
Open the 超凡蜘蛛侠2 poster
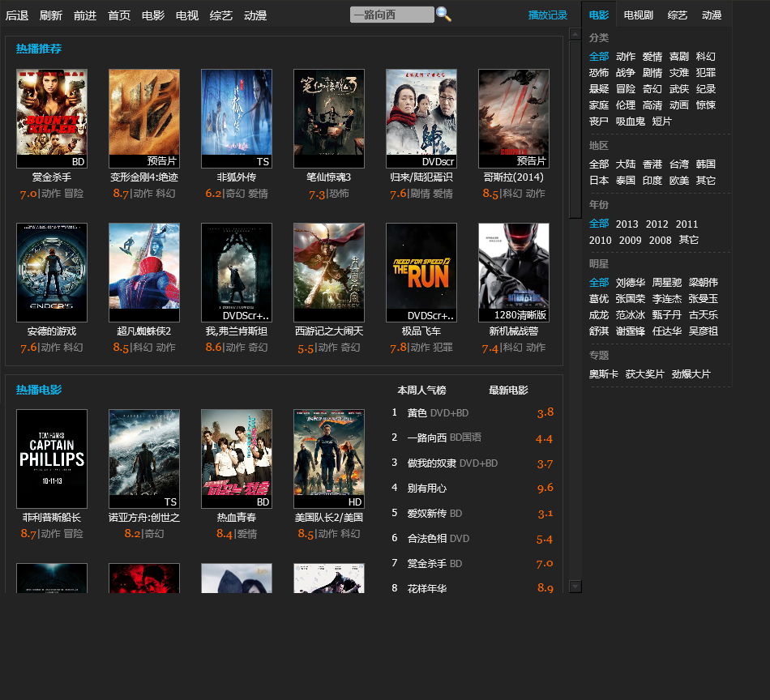(x=144, y=272)
